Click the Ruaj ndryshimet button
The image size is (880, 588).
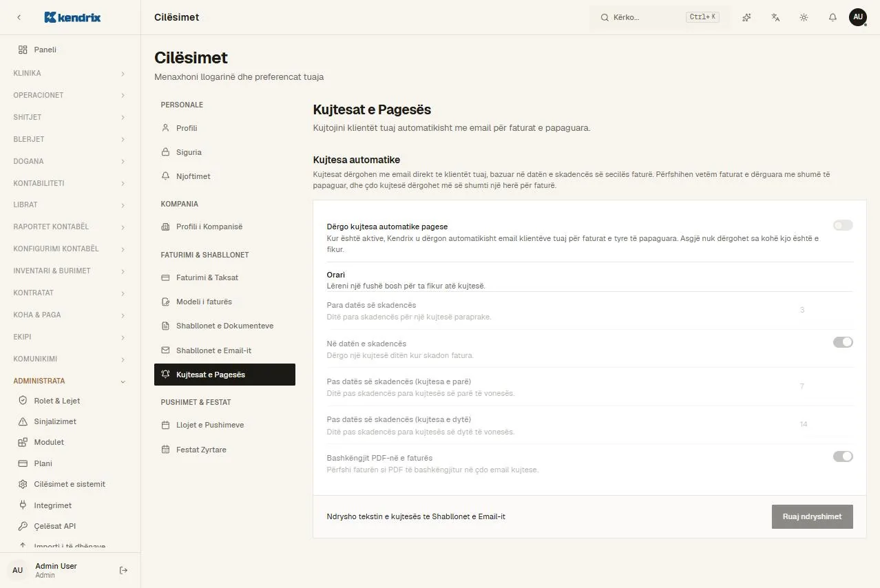(x=813, y=516)
